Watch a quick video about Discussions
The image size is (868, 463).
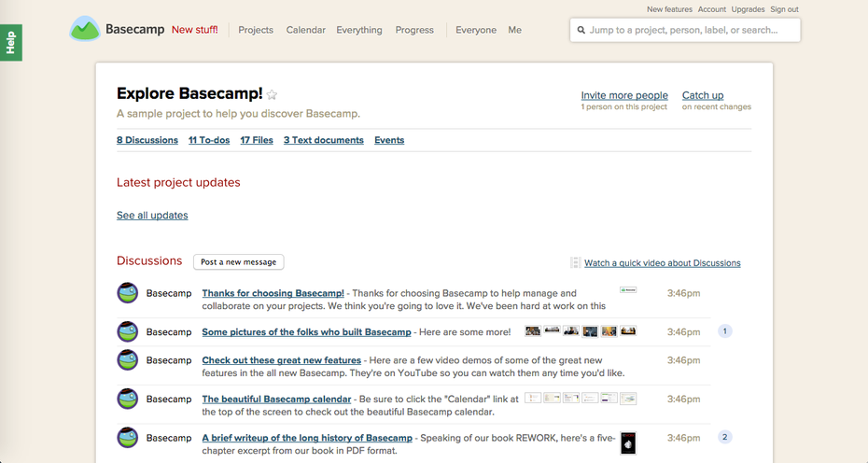click(x=663, y=263)
